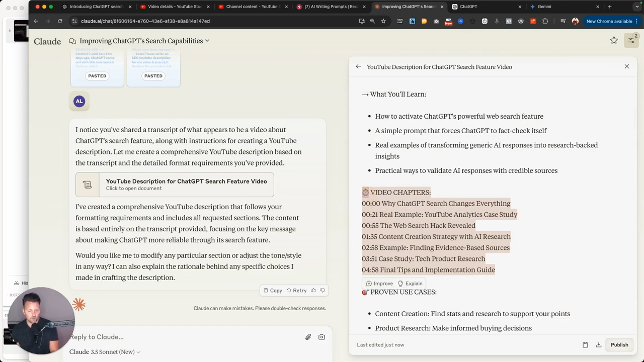Click the Publish button
Image resolution: width=644 pixels, height=362 pixels.
coord(619,345)
